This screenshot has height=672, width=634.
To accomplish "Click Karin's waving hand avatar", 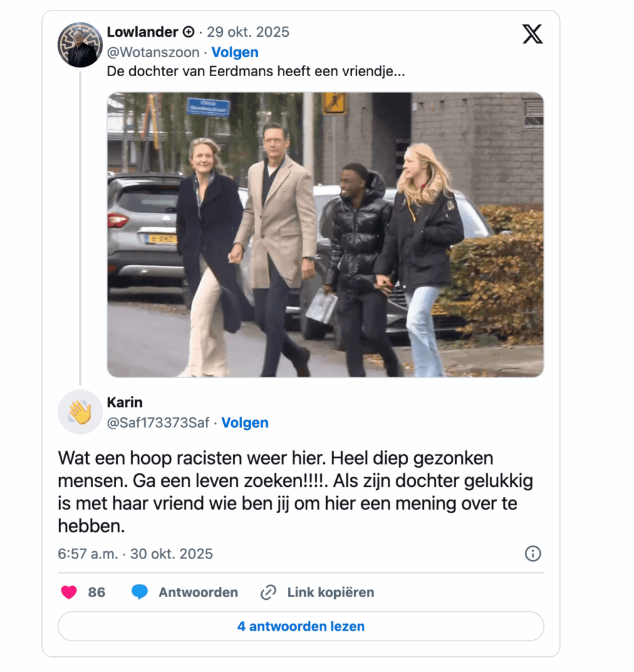I will [x=80, y=412].
